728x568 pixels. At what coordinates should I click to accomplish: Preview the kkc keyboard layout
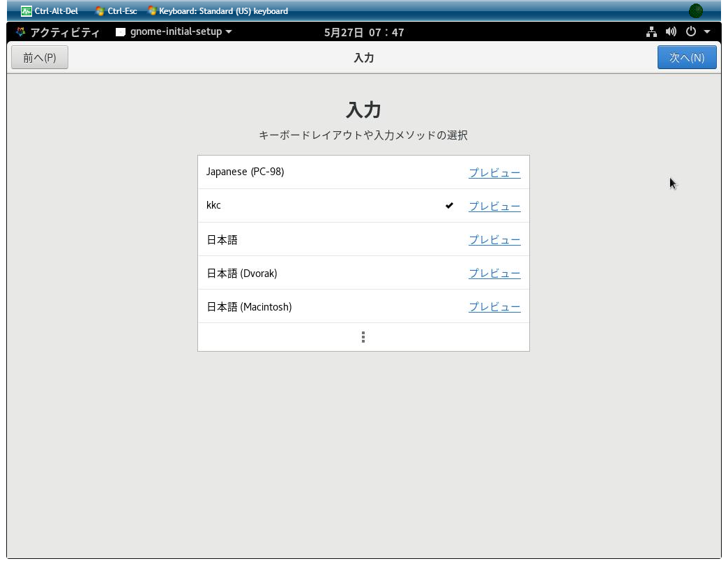(494, 207)
